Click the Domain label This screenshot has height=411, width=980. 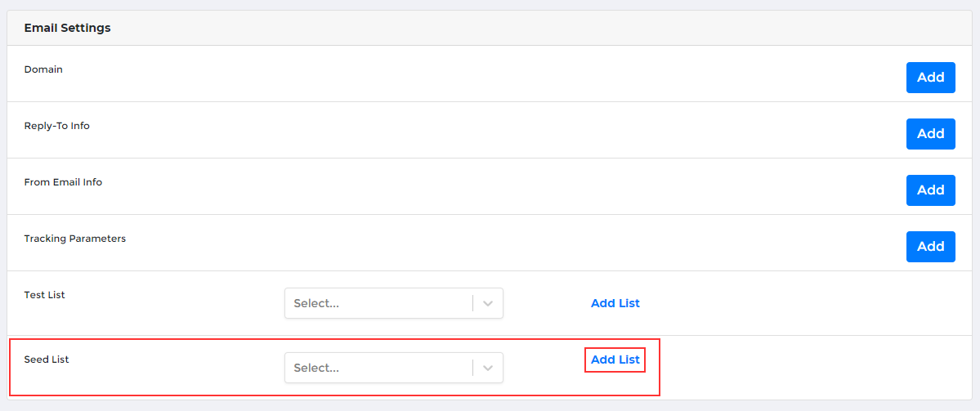(43, 69)
